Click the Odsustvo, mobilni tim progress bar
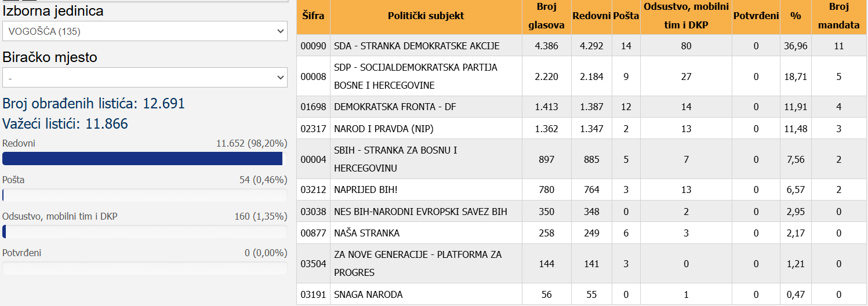 click(144, 232)
